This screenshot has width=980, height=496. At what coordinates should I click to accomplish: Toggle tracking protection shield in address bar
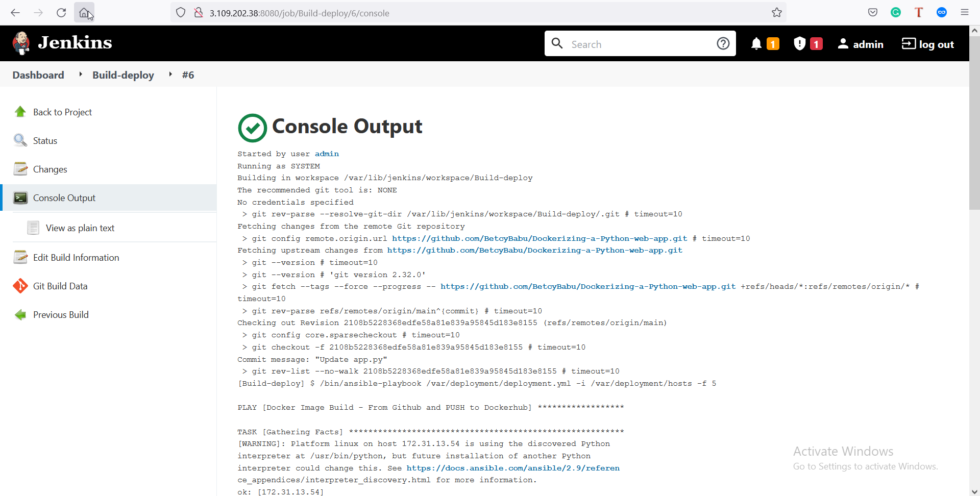pos(181,12)
